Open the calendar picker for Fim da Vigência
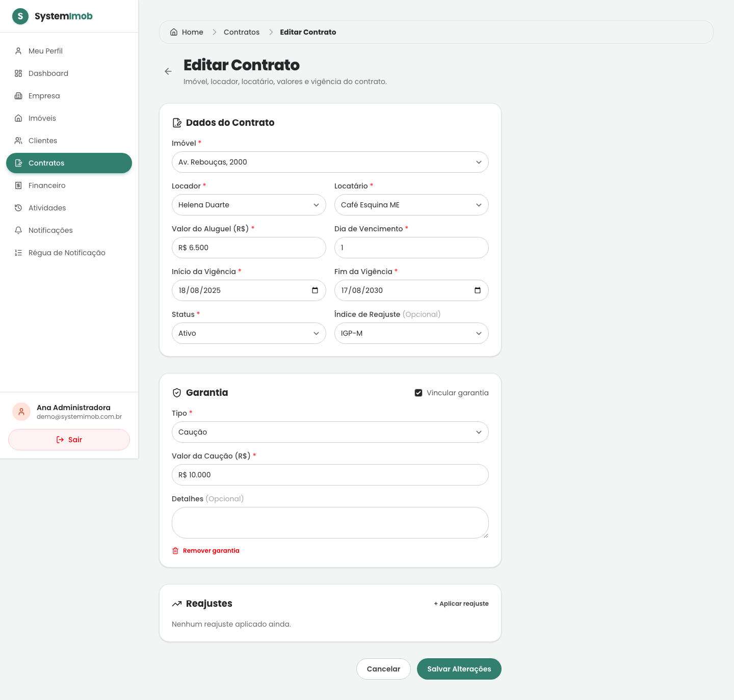The image size is (734, 700). point(478,290)
